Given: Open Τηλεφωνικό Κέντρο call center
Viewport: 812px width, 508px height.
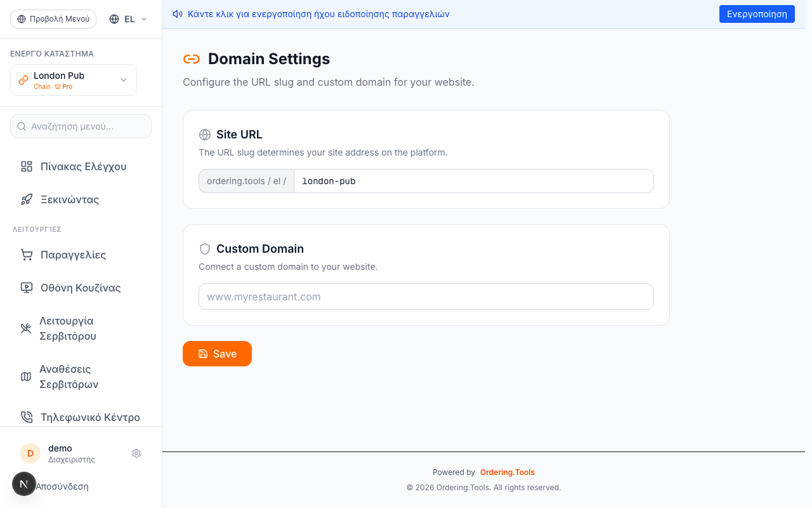Looking at the screenshot, I should coord(81,417).
